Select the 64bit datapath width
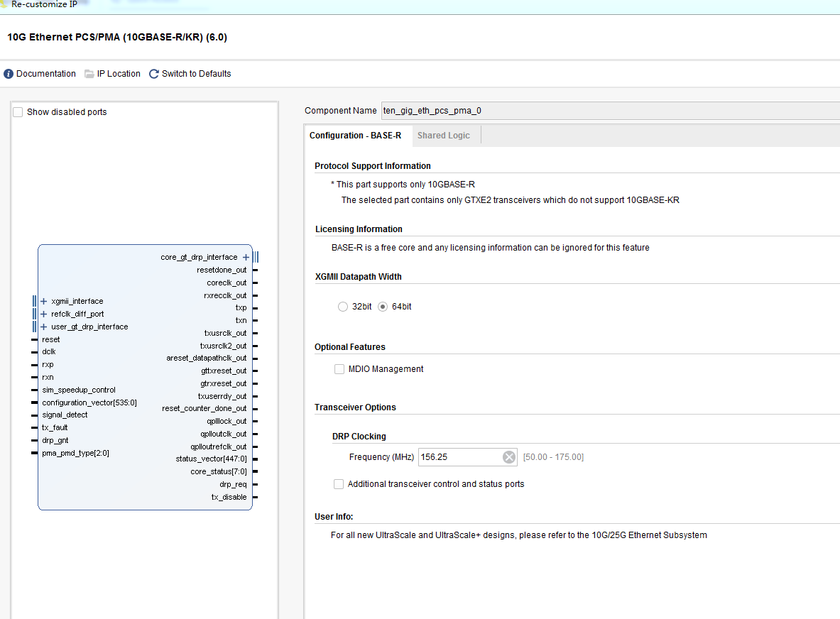The image size is (840, 619). [x=383, y=307]
